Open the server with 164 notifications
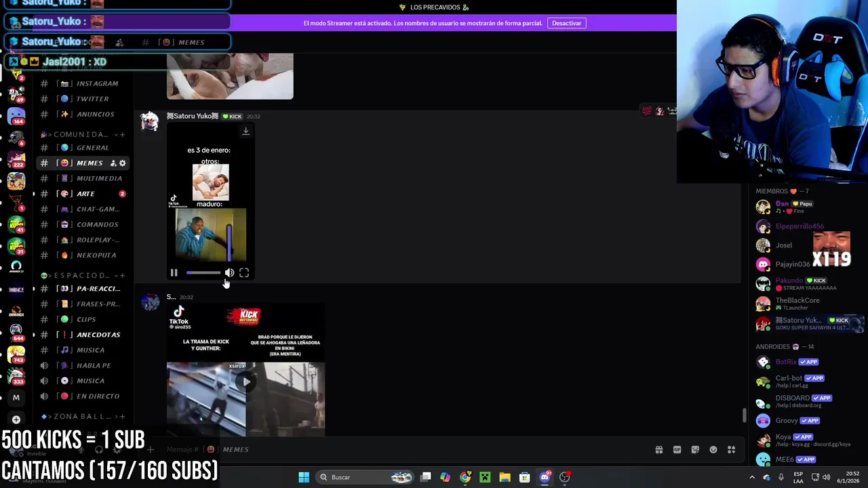Image resolution: width=868 pixels, height=488 pixels. click(16, 117)
